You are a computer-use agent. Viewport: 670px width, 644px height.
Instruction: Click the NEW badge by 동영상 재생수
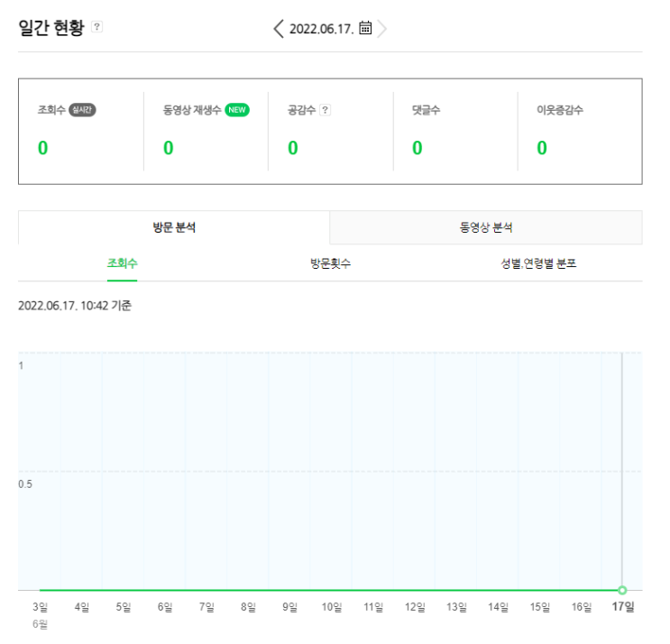237,110
